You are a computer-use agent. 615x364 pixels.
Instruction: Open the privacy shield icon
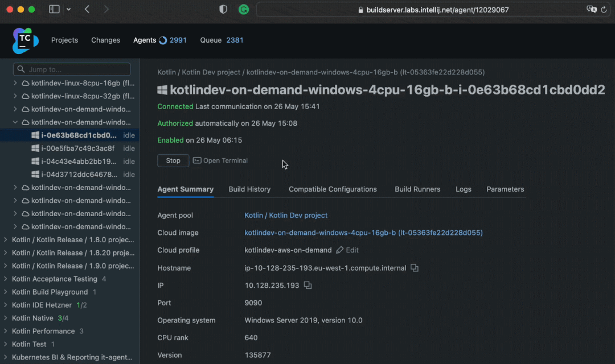coord(223,10)
